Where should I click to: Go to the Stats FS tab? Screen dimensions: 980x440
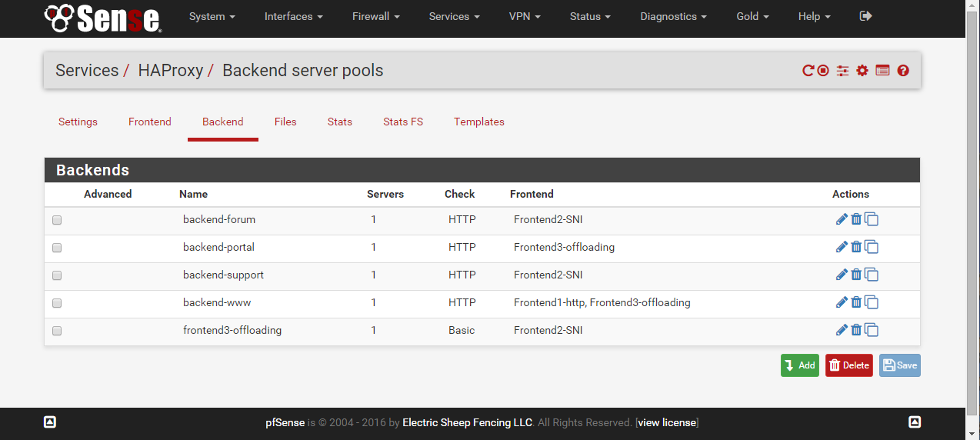pos(403,122)
